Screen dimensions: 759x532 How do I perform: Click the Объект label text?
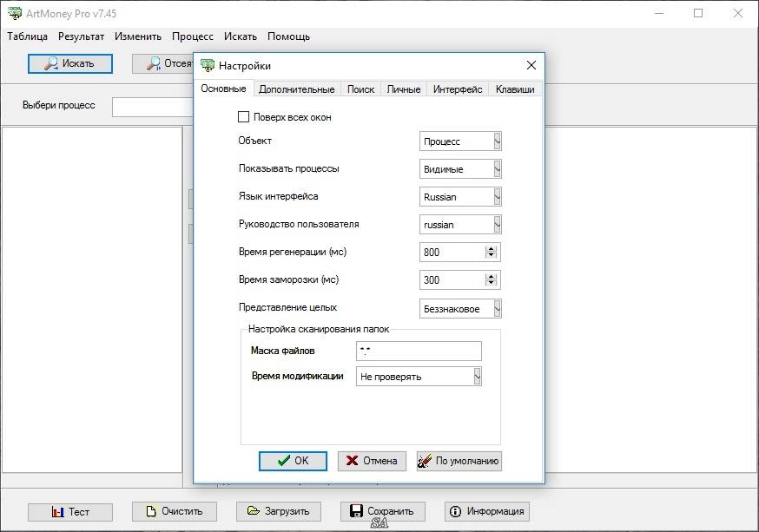[254, 141]
